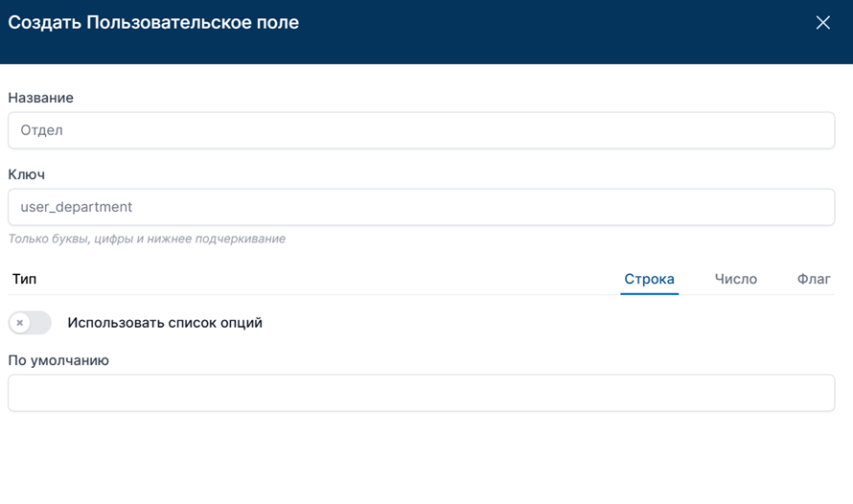The height and width of the screenshot is (504, 853).
Task: Select the Число type tab
Action: point(735,279)
